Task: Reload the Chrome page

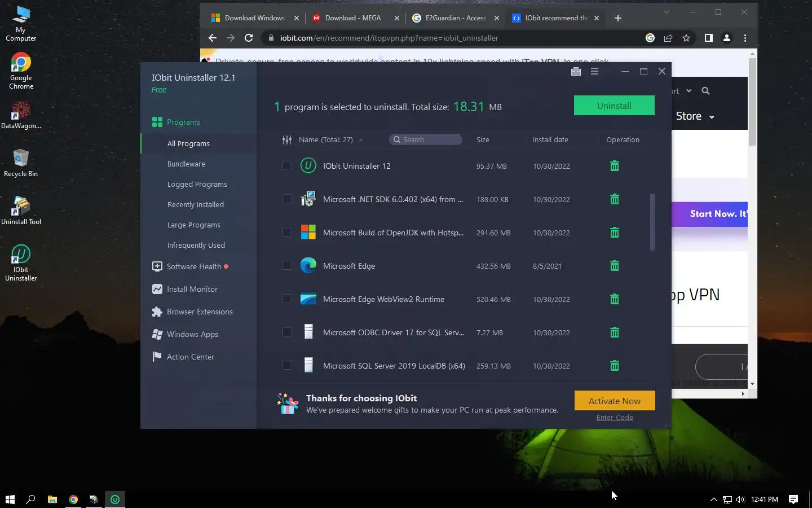Action: (x=248, y=38)
